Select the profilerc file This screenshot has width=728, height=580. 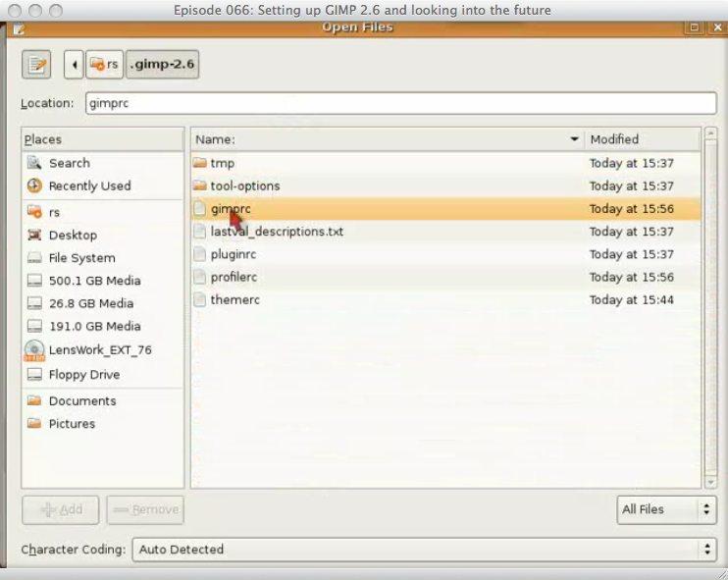(445, 277)
